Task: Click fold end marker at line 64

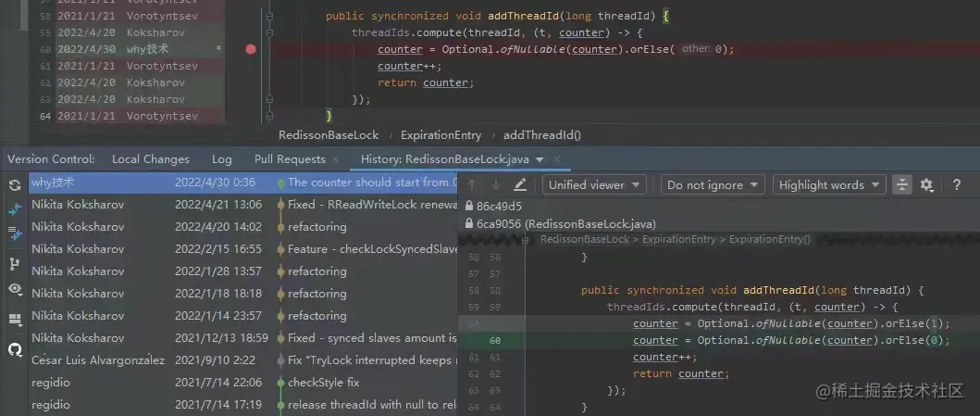Action: click(269, 116)
